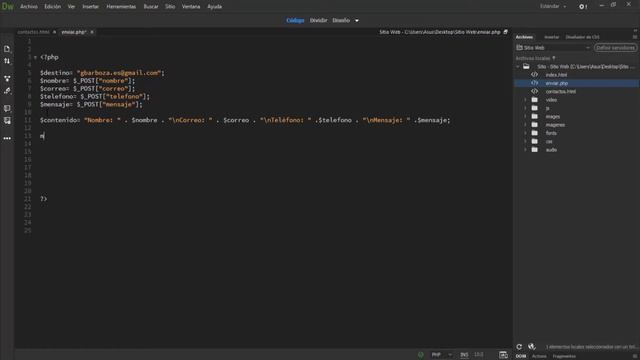The width and height of the screenshot is (640, 360).
Task: Open the Files panel options menu icon
Action: (x=635, y=37)
